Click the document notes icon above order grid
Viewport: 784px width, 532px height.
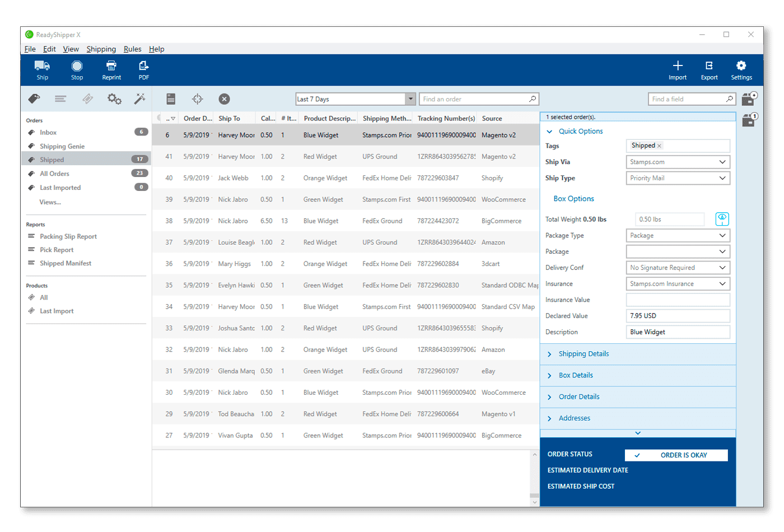coord(171,99)
